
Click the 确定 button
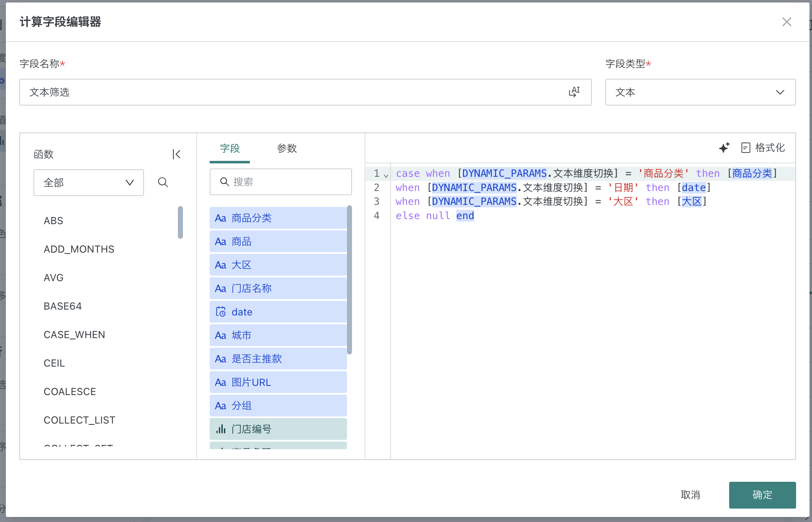pyautogui.click(x=762, y=495)
